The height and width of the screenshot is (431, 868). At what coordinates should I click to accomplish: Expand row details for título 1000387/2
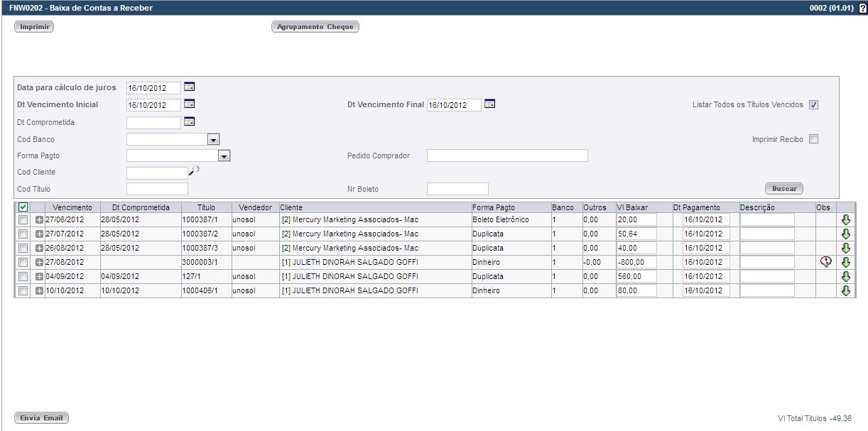[40, 234]
